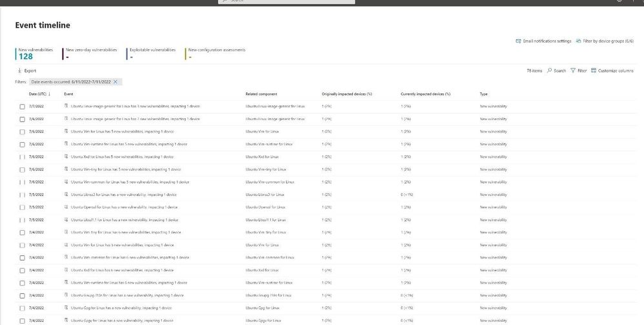The image size is (644, 325).
Task: Click event icon of 7/4/2022 Vim-tiny row
Action: [66, 232]
